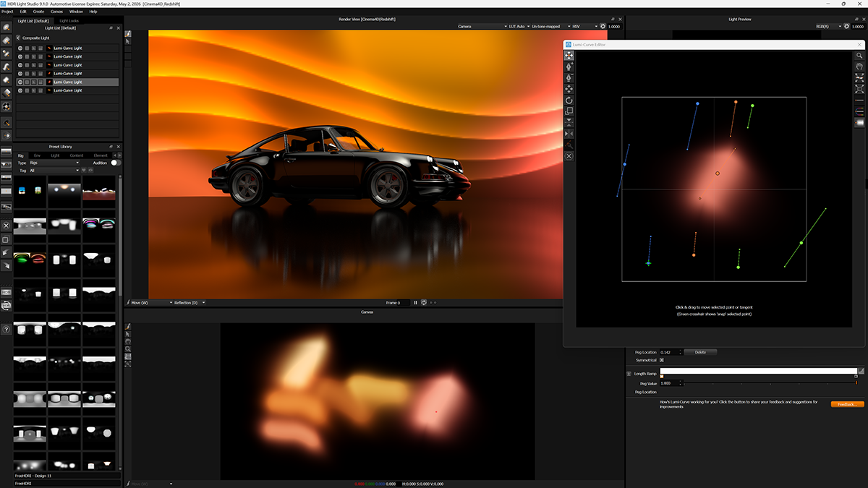Open the Canvas menu
868x488 pixels.
click(56, 12)
